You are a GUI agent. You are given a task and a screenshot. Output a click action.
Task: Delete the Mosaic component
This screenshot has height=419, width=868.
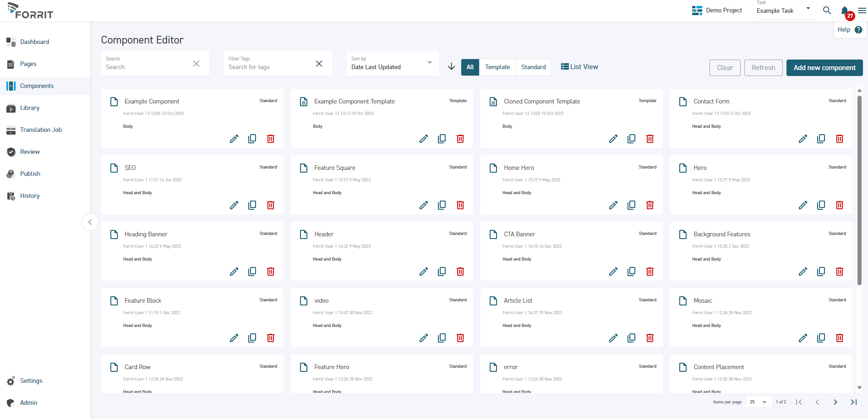point(840,337)
